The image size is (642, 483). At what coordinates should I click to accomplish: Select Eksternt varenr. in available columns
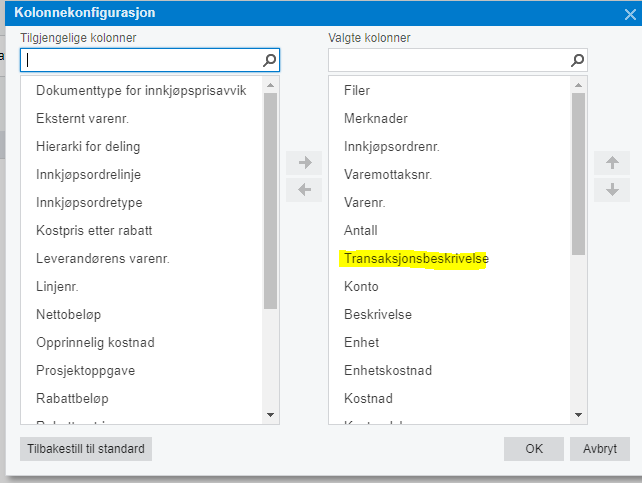pyautogui.click(x=82, y=119)
